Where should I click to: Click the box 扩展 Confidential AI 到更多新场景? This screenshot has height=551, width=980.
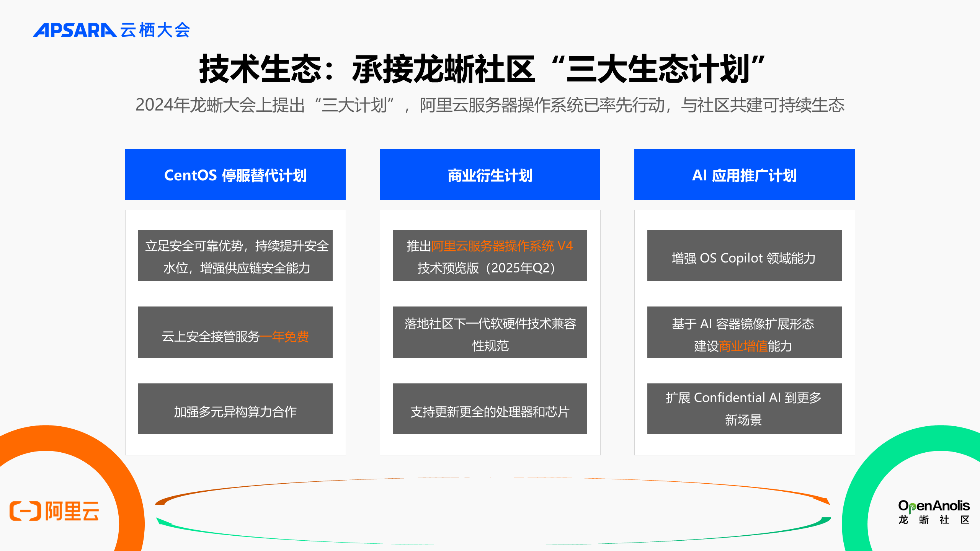coord(745,409)
